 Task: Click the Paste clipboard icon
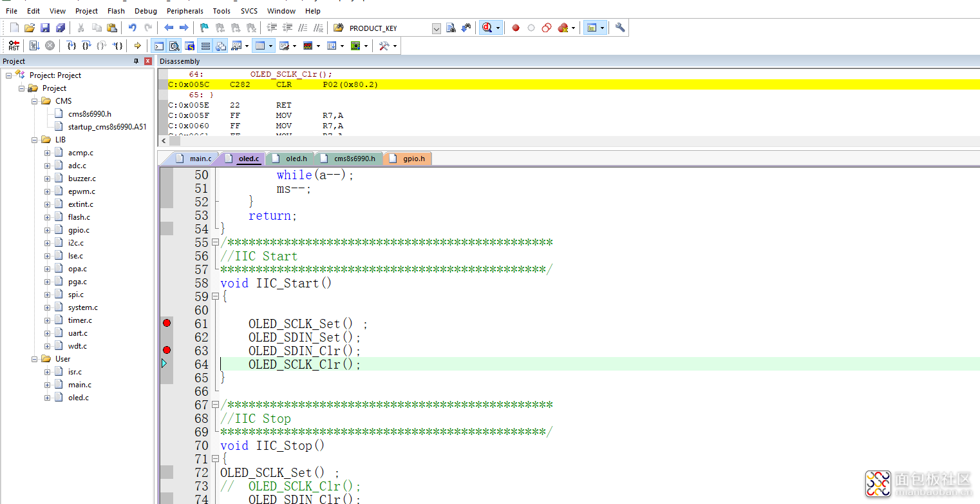[x=112, y=28]
